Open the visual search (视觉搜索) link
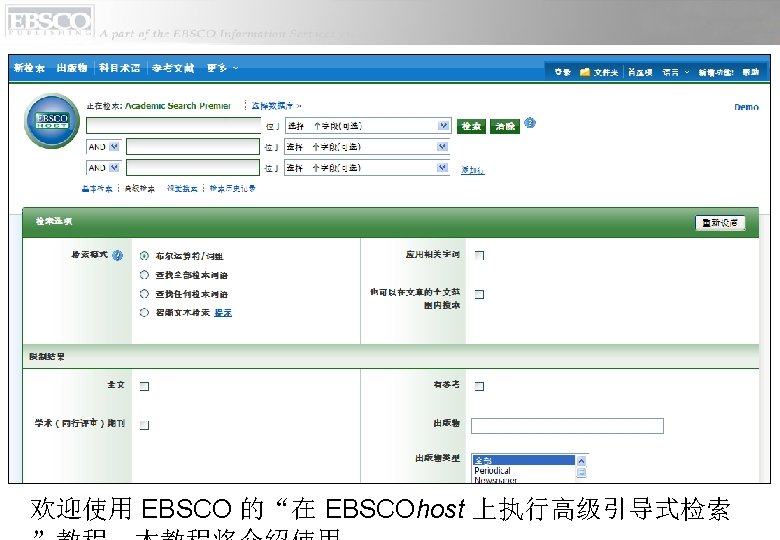Image resolution: width=780 pixels, height=540 pixels. (x=182, y=188)
